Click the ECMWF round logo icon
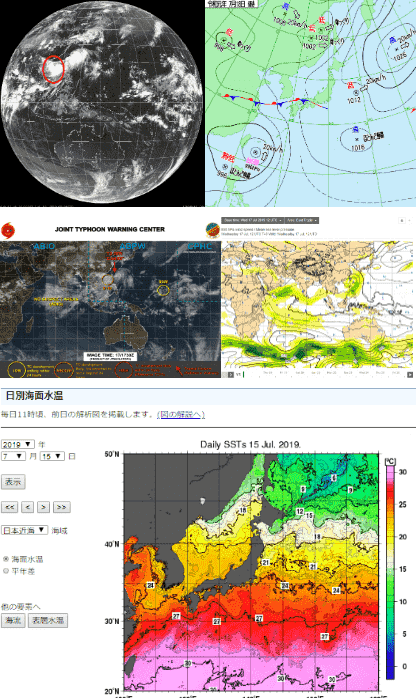 (212, 230)
